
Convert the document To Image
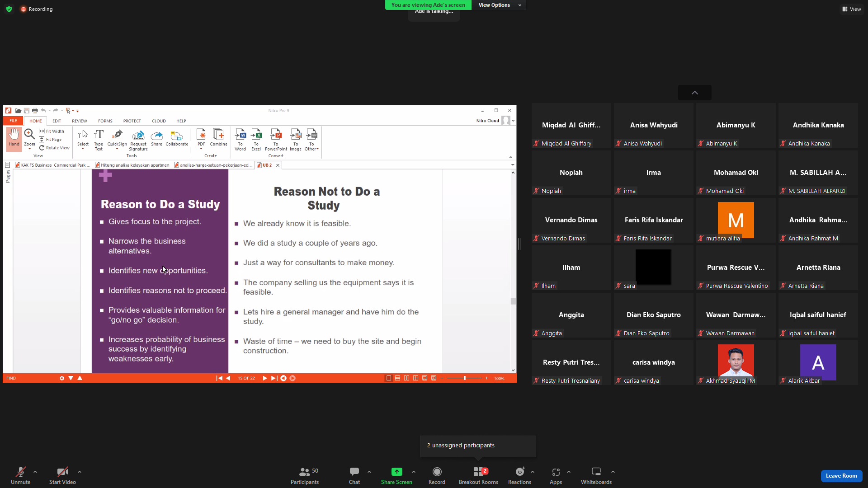[296, 140]
